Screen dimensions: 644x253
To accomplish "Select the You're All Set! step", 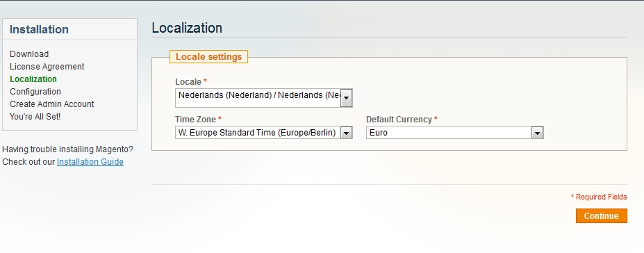I will click(35, 117).
